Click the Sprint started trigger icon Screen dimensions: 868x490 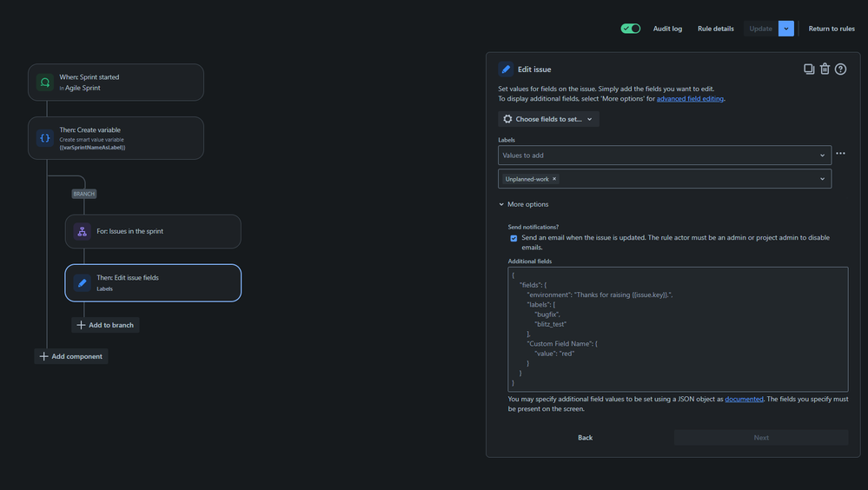[x=45, y=83]
